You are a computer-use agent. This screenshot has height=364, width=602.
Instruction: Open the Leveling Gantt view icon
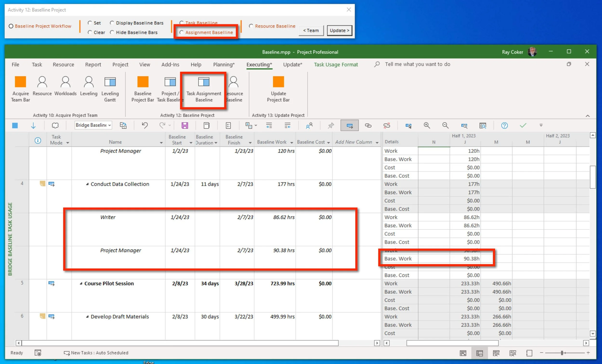[x=110, y=82]
